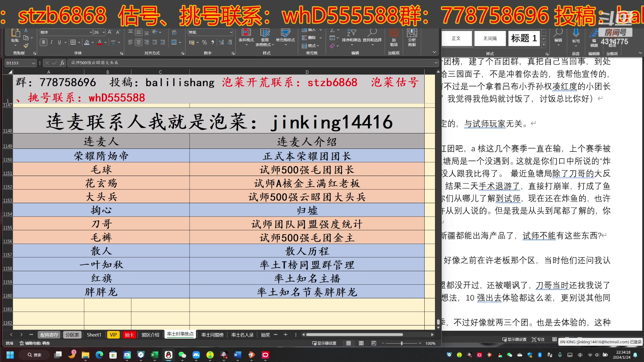Switch to 分区表 sheet tab

72,335
